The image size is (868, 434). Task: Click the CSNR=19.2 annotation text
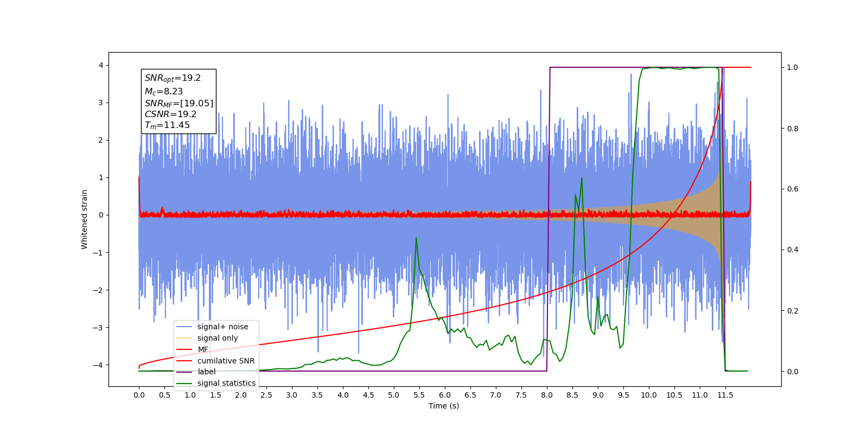(x=170, y=114)
